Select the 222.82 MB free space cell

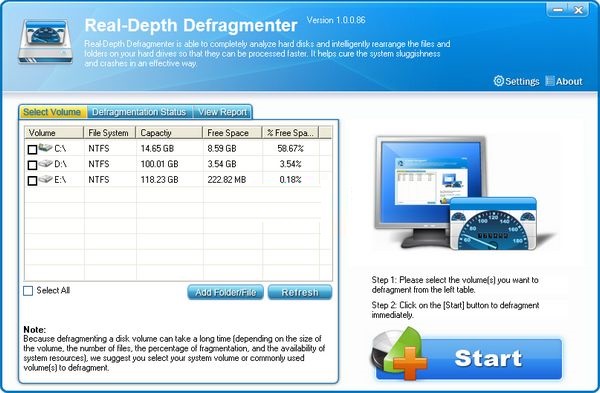click(x=227, y=180)
